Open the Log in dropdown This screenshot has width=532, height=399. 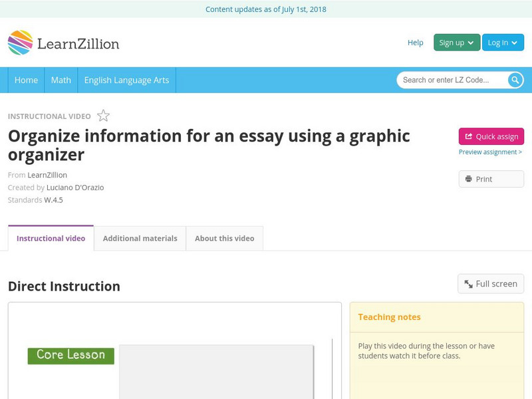pos(503,41)
